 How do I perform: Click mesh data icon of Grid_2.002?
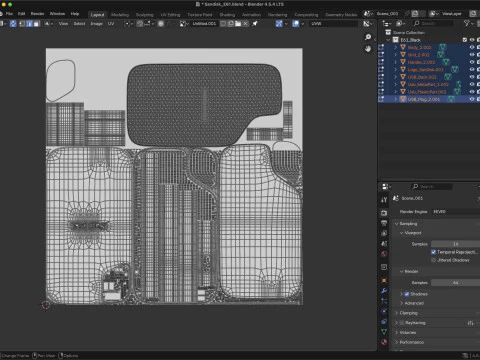tap(441, 55)
